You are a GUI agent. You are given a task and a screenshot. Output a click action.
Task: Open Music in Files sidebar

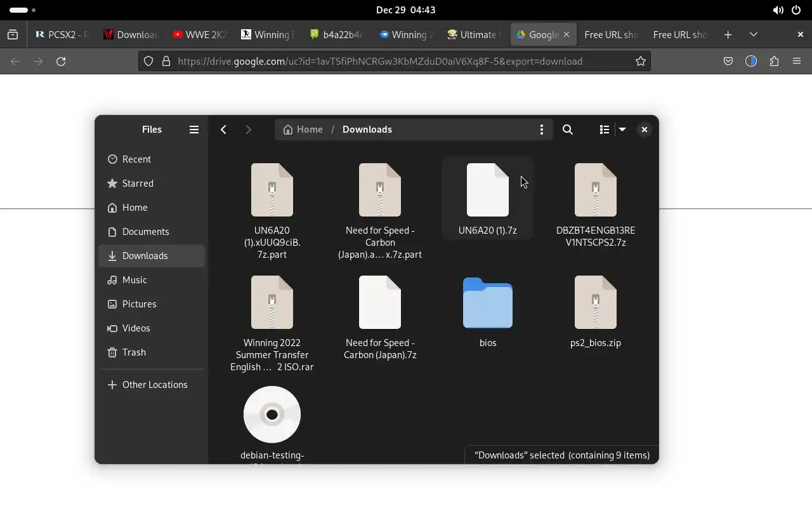coord(152,280)
